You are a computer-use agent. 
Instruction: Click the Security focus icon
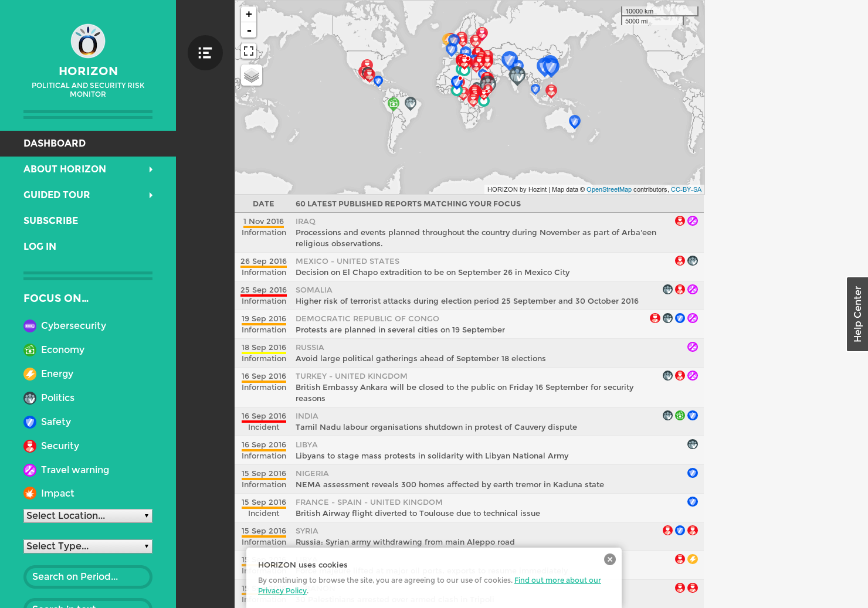[x=30, y=446]
